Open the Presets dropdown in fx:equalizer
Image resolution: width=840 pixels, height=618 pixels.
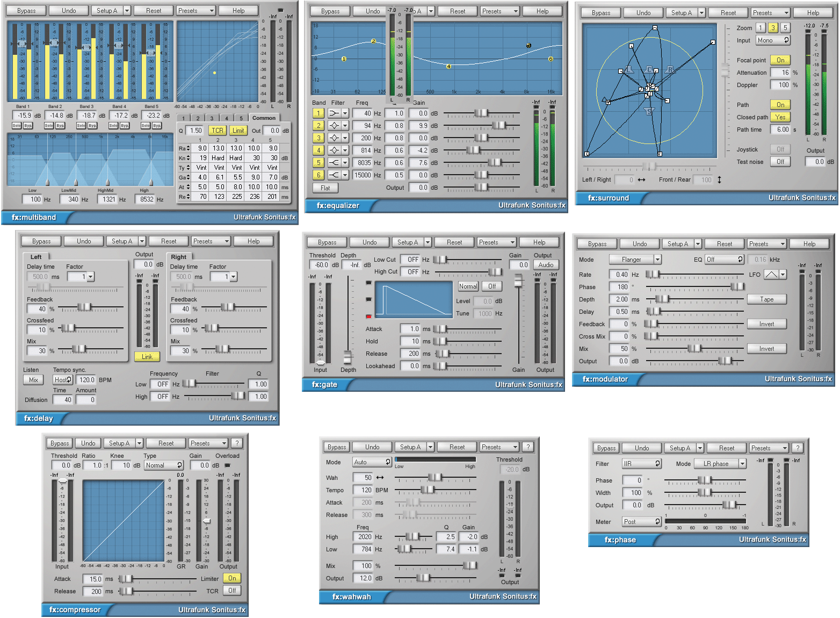tap(499, 11)
